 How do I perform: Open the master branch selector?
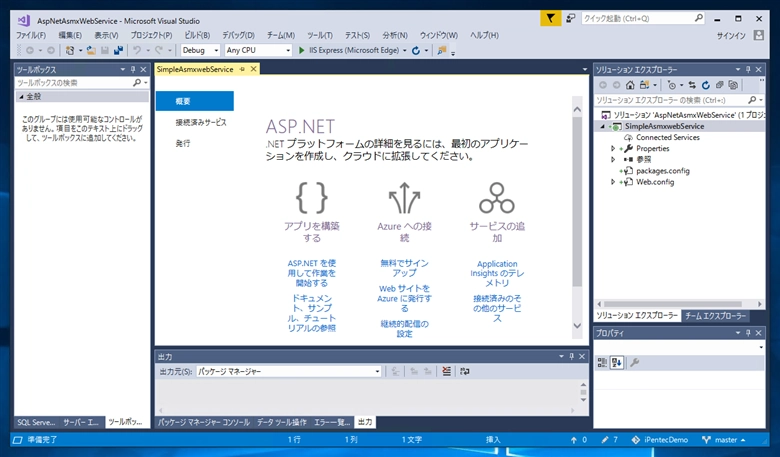point(724,440)
